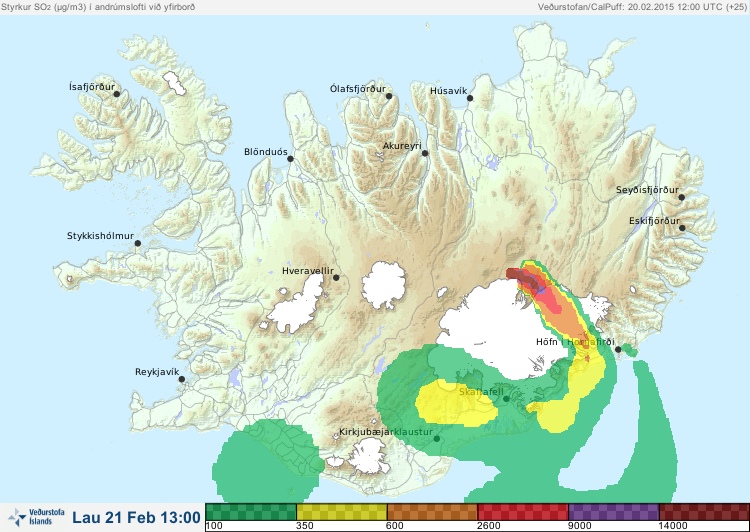Image resolution: width=750 pixels, height=532 pixels.
Task: Click the Ólafsfjörður marker dot
Action: (389, 96)
